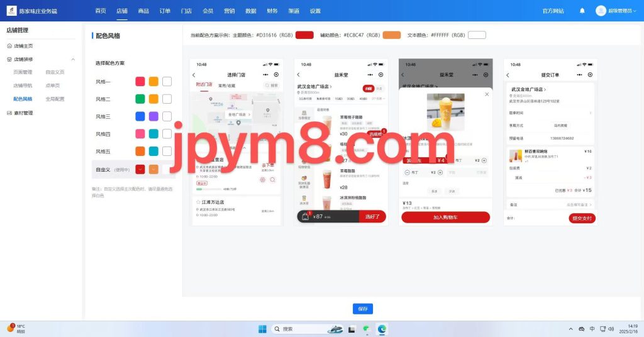This screenshot has width=644, height=337.
Task: Click the 保存 button
Action: point(363,309)
